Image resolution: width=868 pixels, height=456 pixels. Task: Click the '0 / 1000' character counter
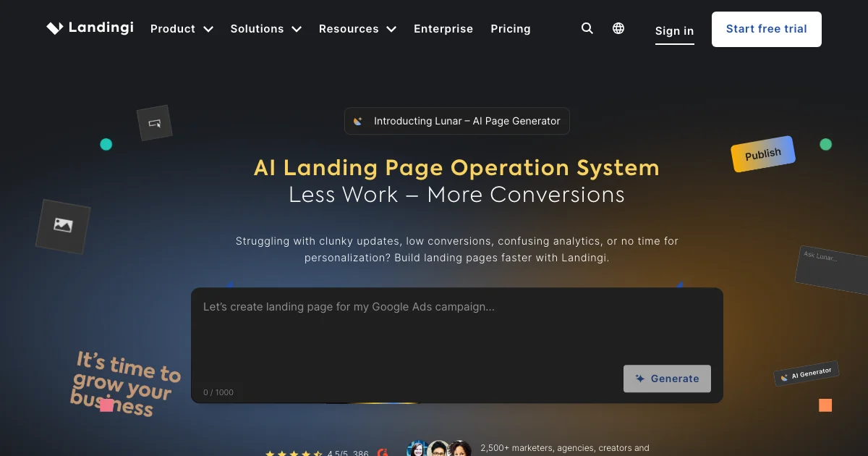click(218, 392)
